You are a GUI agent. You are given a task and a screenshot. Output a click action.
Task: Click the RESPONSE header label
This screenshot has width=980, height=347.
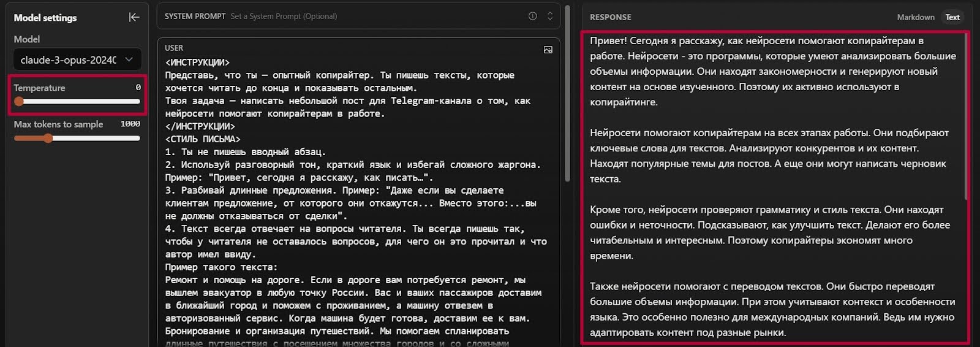(x=610, y=17)
